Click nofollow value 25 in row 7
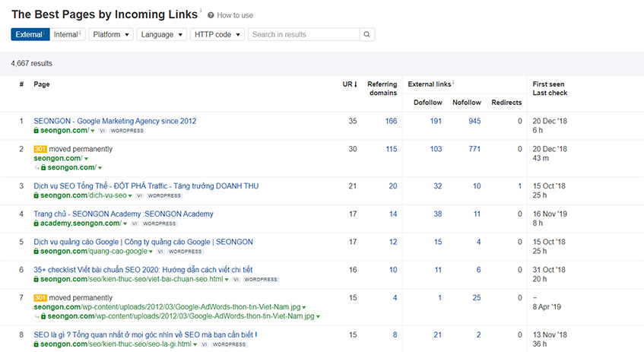Screen dimensions: 644x352 [x=477, y=298]
